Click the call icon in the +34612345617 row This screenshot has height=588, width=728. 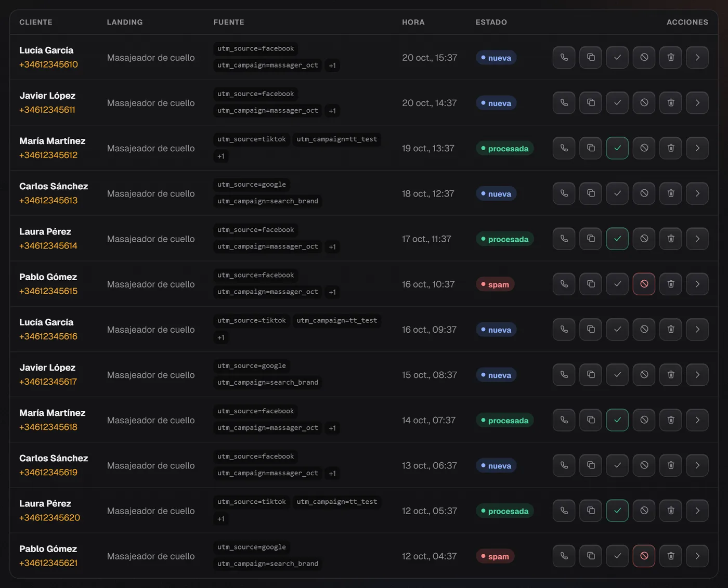564,375
